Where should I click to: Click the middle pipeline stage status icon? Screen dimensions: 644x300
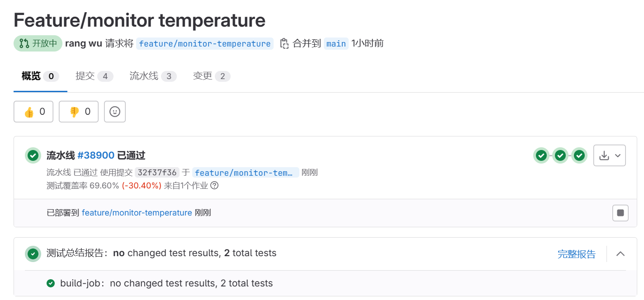(x=560, y=155)
